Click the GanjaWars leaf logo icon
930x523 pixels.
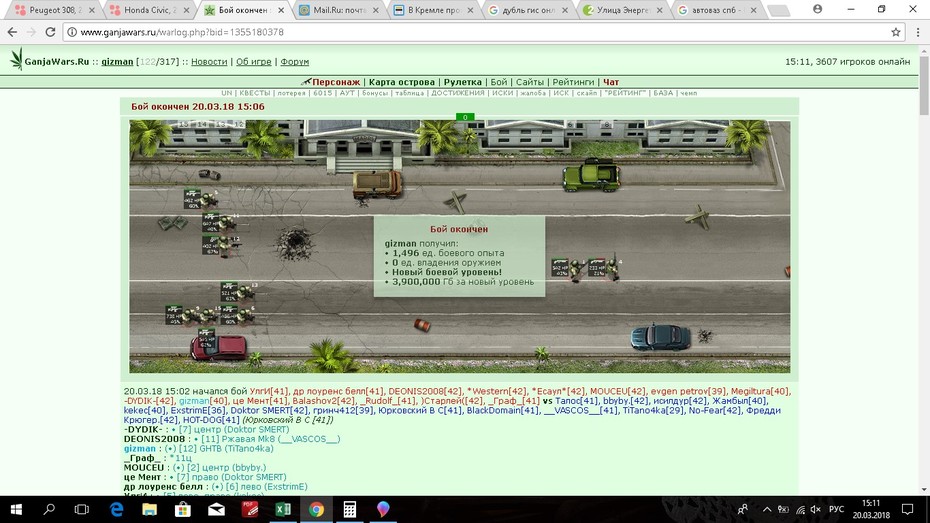point(17,59)
